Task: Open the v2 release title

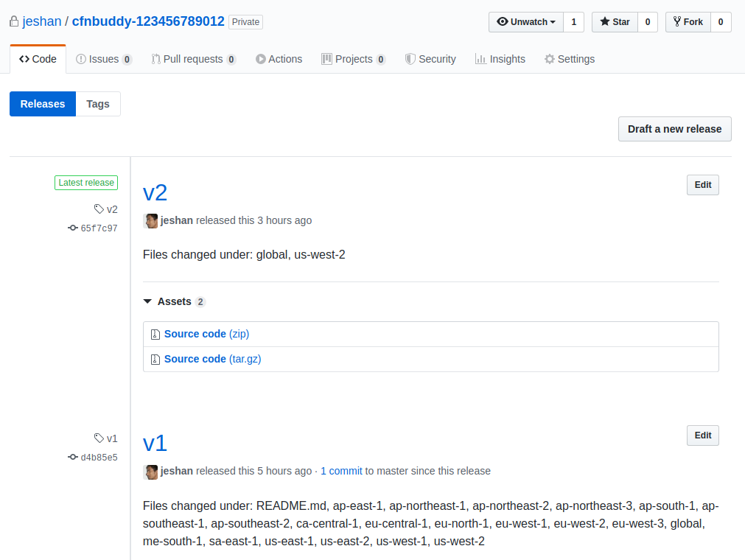Action: click(155, 193)
